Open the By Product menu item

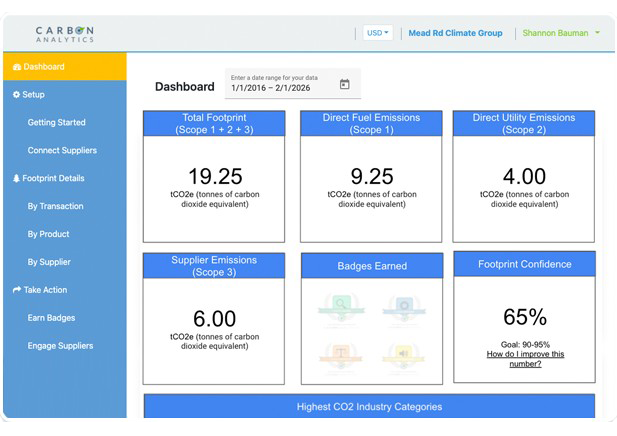tap(48, 235)
